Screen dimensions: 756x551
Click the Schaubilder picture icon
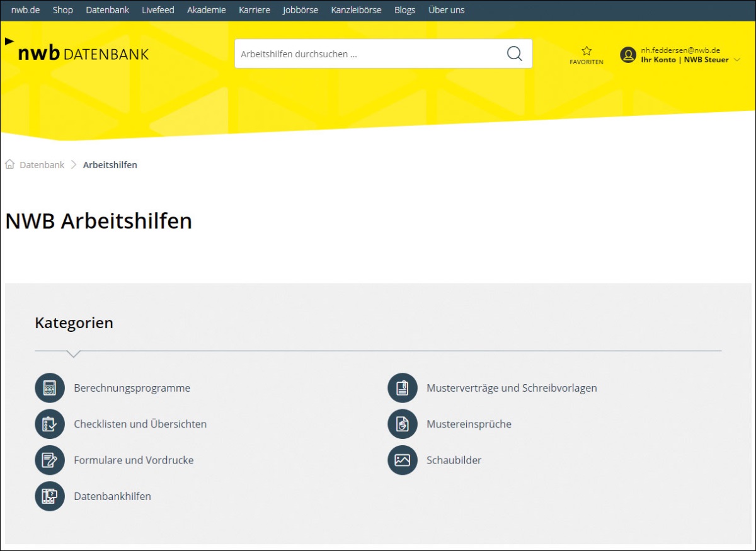(x=403, y=460)
